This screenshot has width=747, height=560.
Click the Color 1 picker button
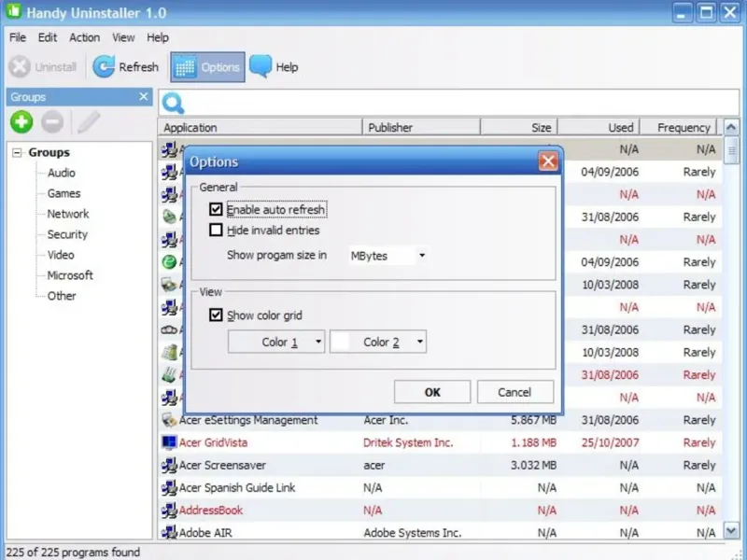point(276,342)
